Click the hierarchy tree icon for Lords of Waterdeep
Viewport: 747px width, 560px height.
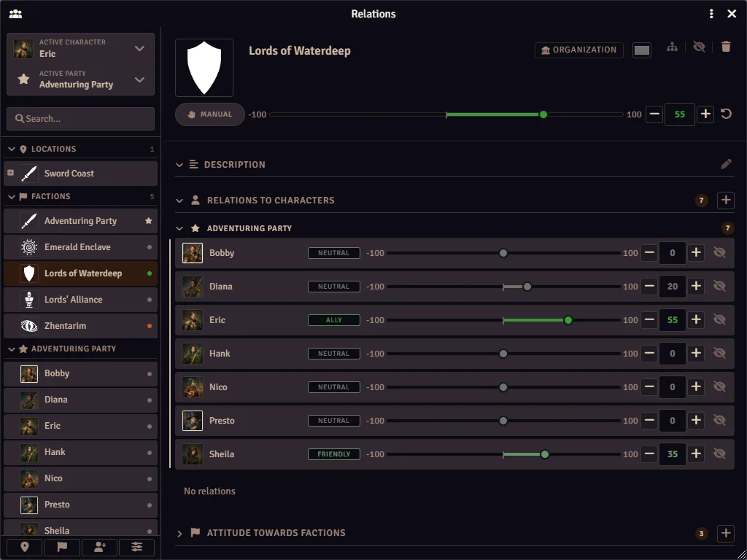click(x=672, y=47)
